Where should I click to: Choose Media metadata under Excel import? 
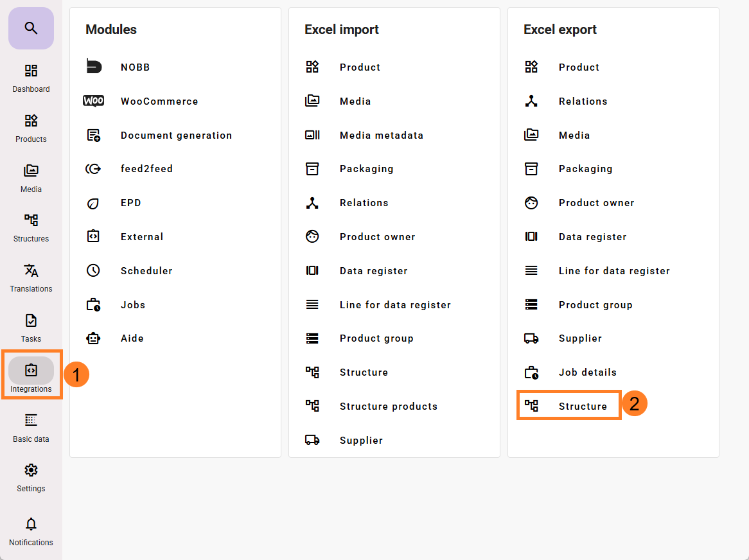coord(381,136)
